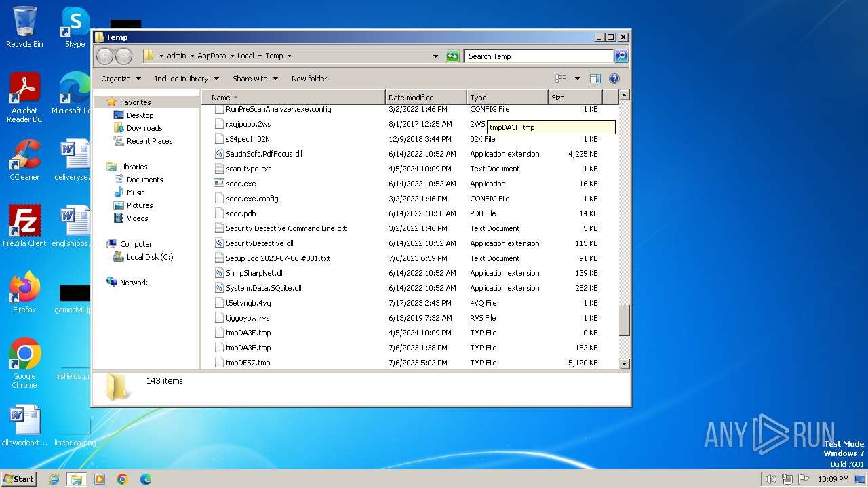The width and height of the screenshot is (868, 488).
Task: Open the Edge taskbar icon
Action: [x=146, y=479]
